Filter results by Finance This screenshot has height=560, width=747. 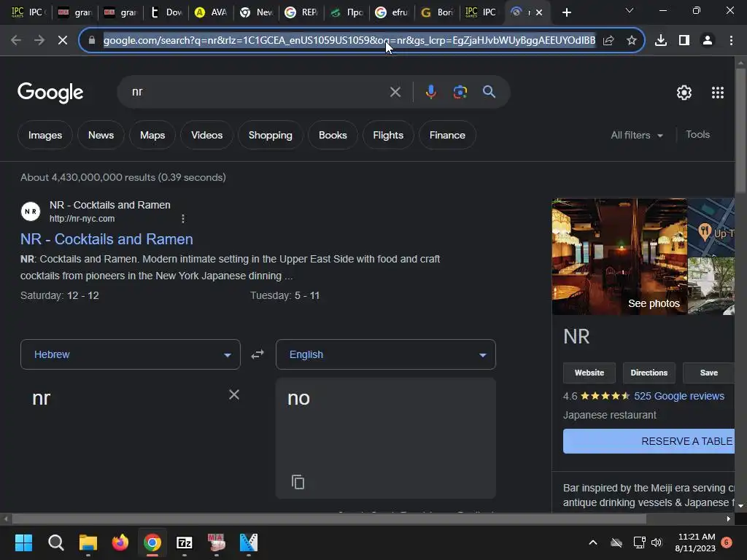click(x=447, y=135)
